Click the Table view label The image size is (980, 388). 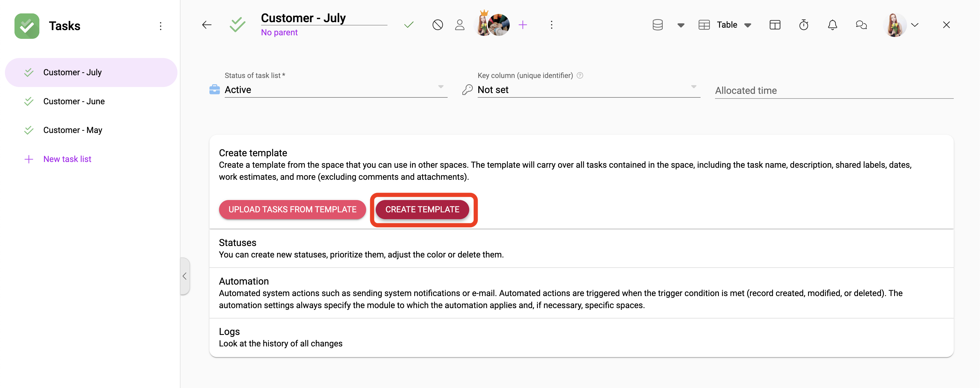coord(727,25)
